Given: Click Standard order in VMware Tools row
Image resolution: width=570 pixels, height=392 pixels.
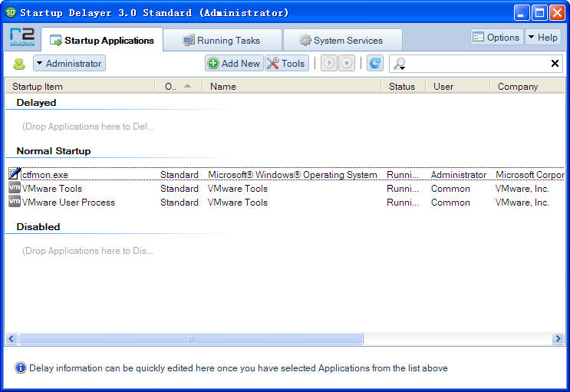Looking at the screenshot, I should click(180, 189).
